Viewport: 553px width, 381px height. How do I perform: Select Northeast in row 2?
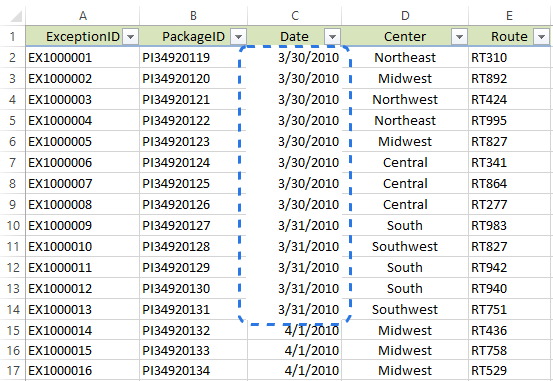coord(405,58)
